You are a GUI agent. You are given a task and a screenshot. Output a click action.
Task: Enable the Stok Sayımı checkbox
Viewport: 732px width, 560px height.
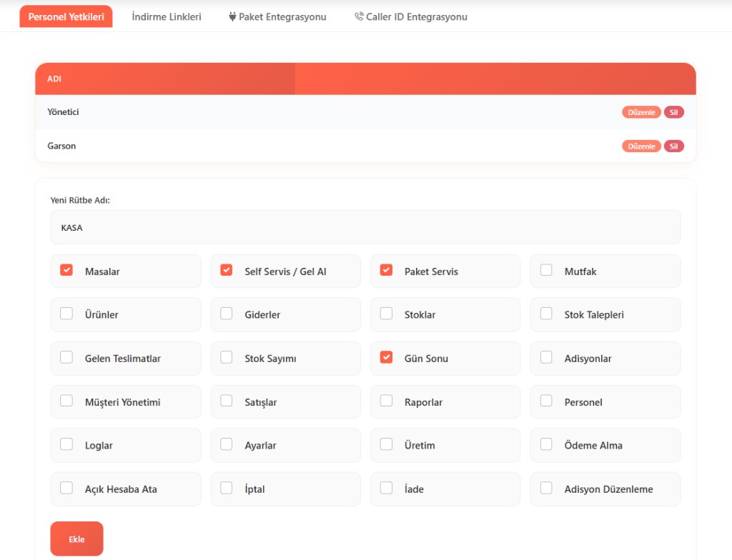pyautogui.click(x=227, y=358)
